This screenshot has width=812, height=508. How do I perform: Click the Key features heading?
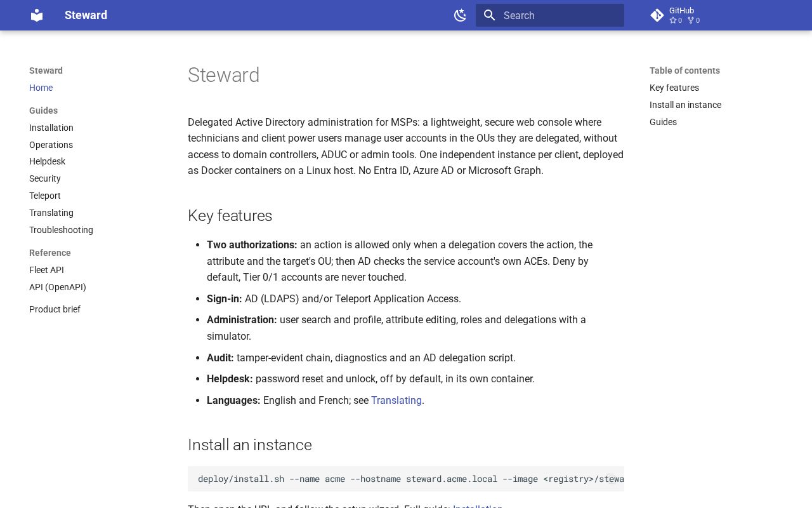230,216
